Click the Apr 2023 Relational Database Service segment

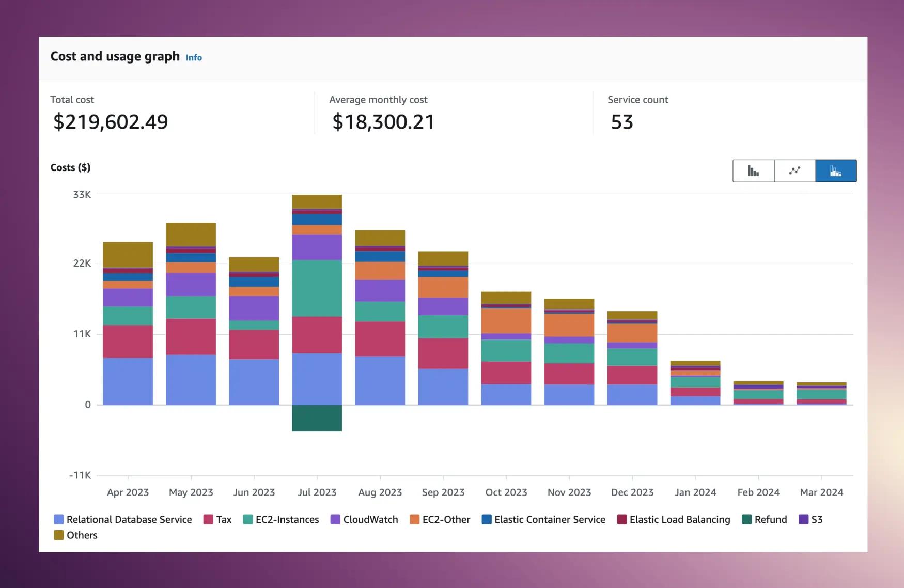[128, 381]
